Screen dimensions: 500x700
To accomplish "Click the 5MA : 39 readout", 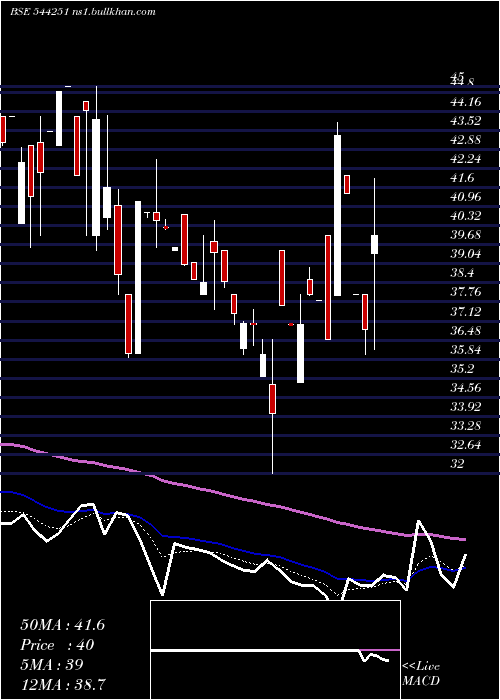I will pyautogui.click(x=52, y=665).
